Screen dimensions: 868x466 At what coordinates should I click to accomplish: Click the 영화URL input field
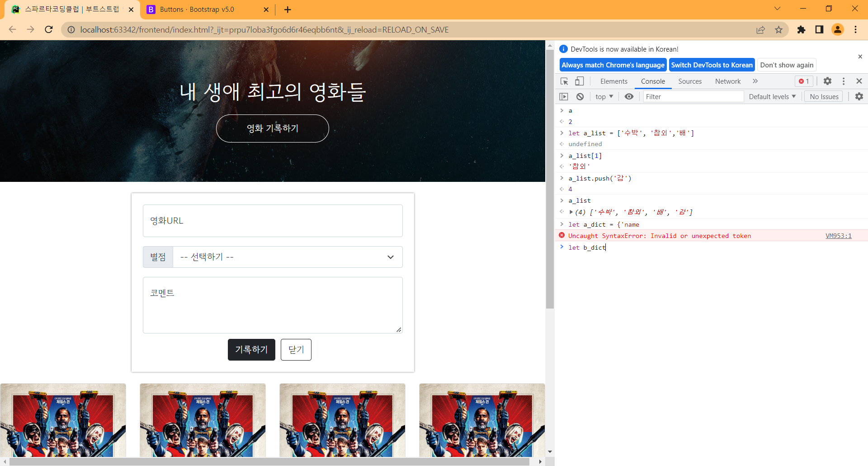pos(273,221)
